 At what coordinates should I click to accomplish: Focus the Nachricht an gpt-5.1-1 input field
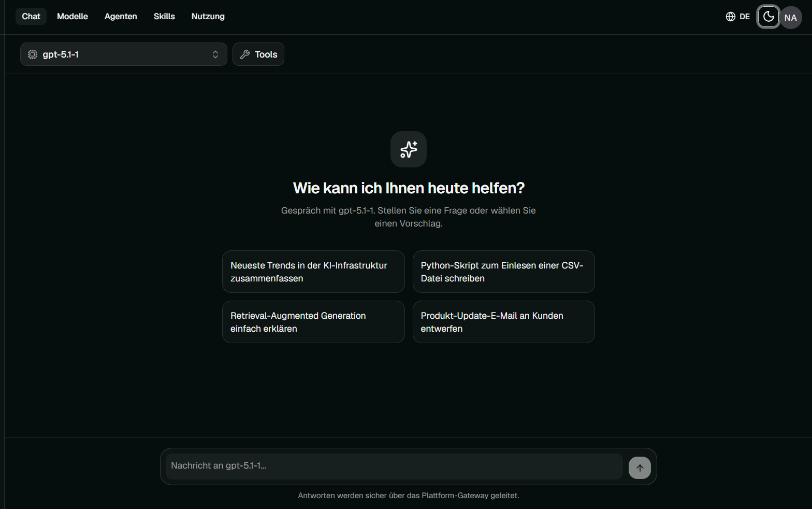click(x=394, y=466)
